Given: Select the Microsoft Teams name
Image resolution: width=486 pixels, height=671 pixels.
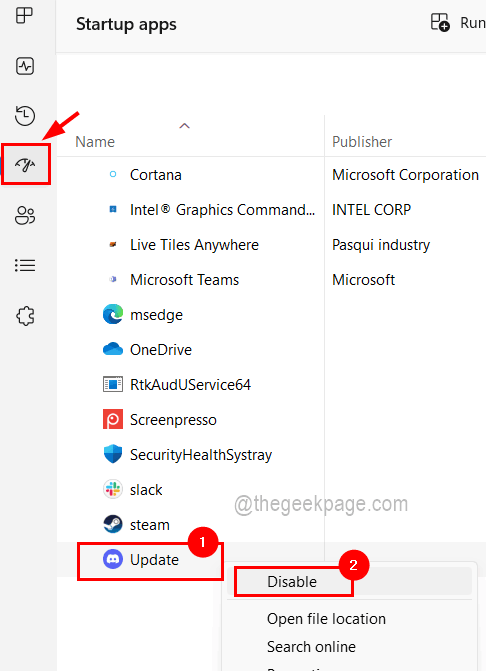Looking at the screenshot, I should [184, 280].
